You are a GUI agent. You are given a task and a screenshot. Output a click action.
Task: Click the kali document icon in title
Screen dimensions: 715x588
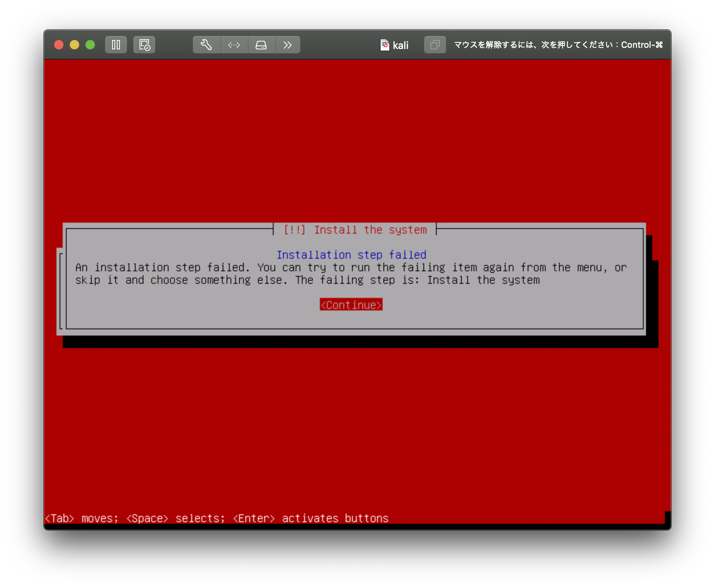click(x=385, y=45)
